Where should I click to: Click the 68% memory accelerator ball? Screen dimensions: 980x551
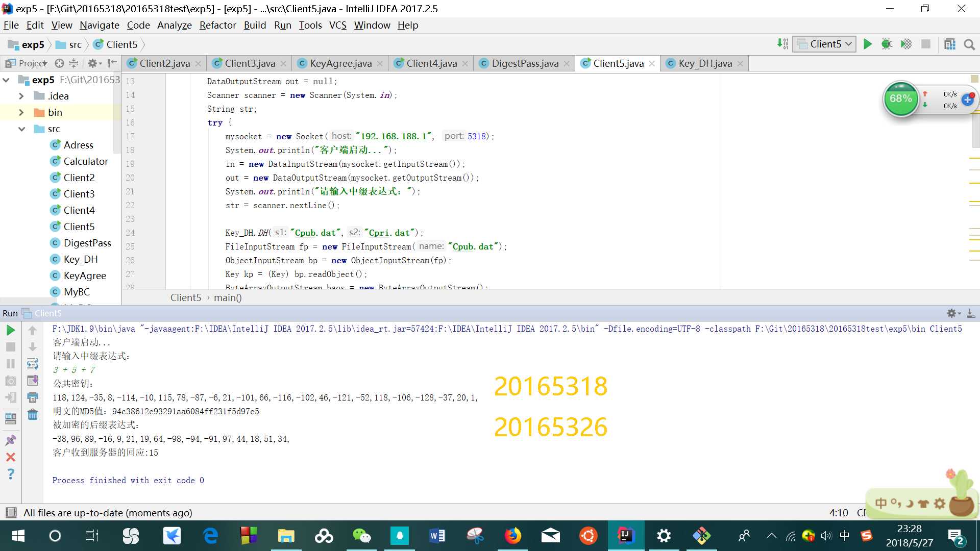click(x=901, y=99)
